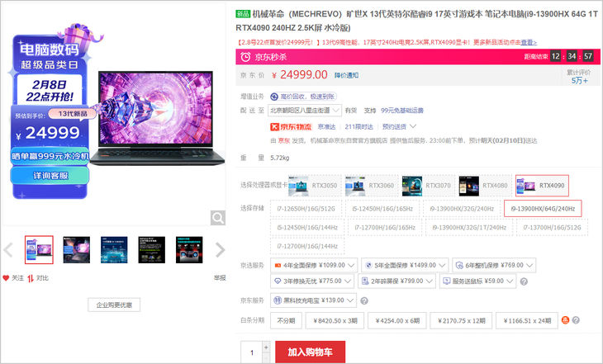The image size is (603, 364).
Task: Click the 对比 compare icon
Action: 31,278
